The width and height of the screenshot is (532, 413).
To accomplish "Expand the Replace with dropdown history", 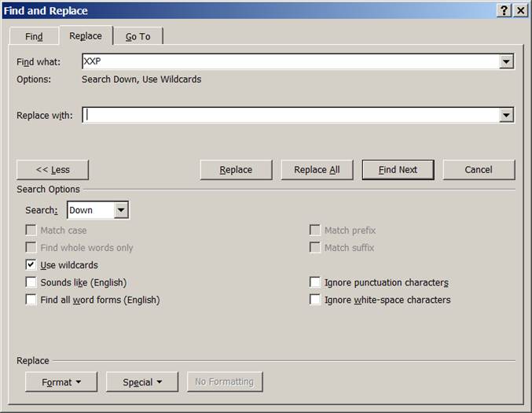I will point(506,115).
